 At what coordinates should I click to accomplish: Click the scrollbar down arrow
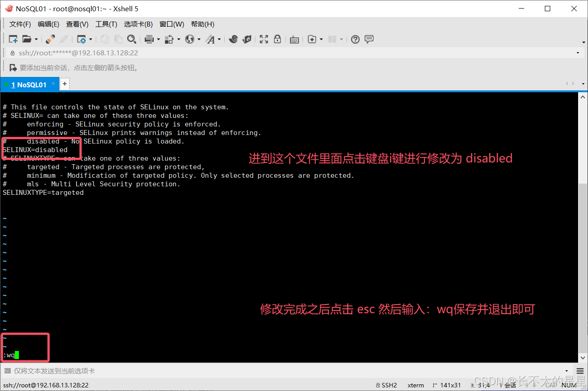pyautogui.click(x=583, y=358)
